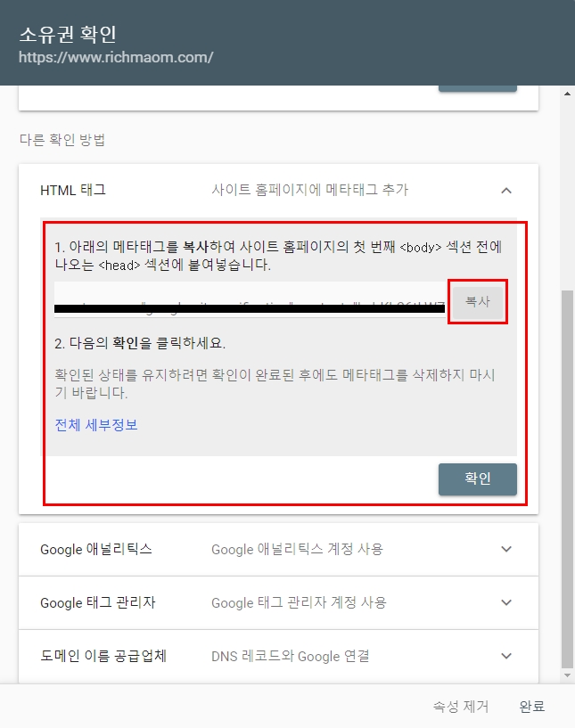The image size is (575, 728).
Task: Click the vertical scrollbar thumb
Action: click(x=567, y=479)
